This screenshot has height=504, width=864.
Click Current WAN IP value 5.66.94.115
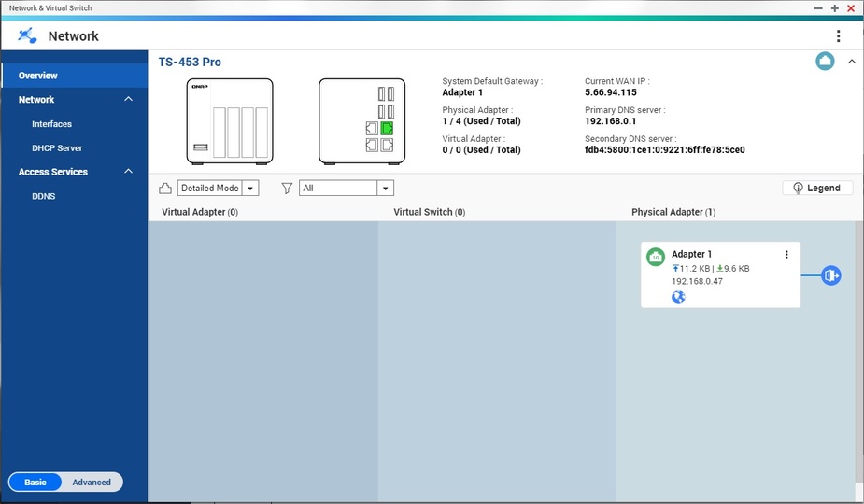[x=611, y=92]
